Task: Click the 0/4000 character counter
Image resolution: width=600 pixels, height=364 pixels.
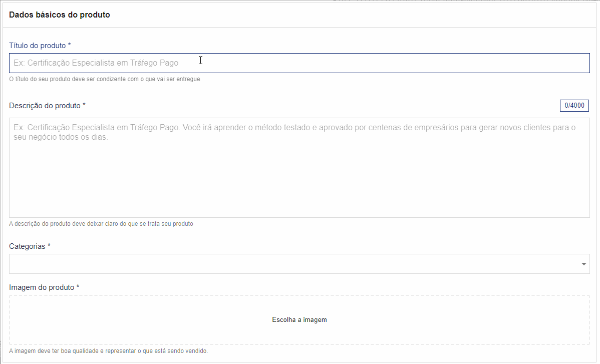Action: click(x=574, y=106)
